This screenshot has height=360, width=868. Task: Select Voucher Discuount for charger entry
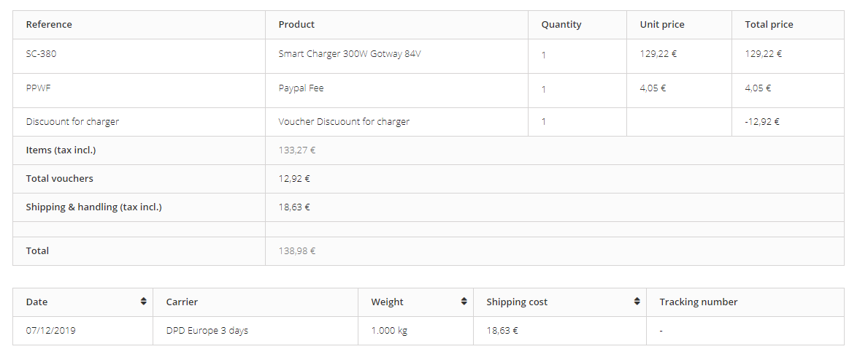pos(344,121)
